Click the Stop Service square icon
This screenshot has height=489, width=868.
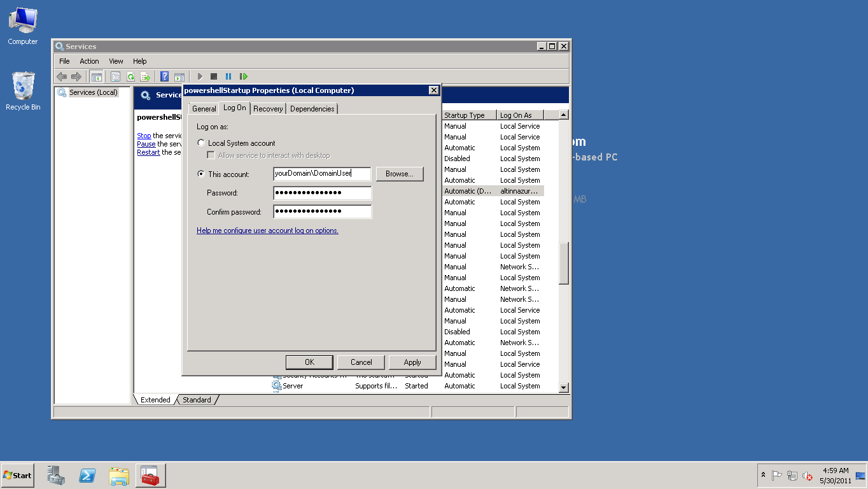click(x=214, y=76)
